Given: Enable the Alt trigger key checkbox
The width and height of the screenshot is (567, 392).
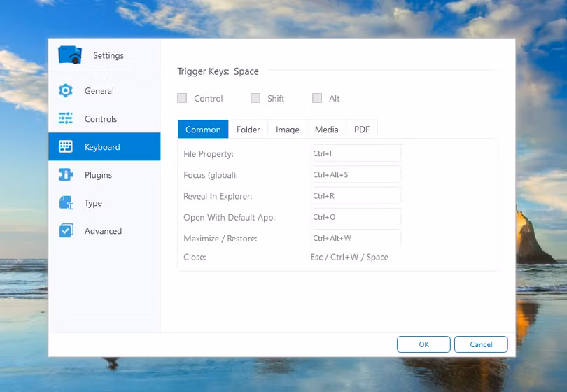Looking at the screenshot, I should (x=317, y=99).
